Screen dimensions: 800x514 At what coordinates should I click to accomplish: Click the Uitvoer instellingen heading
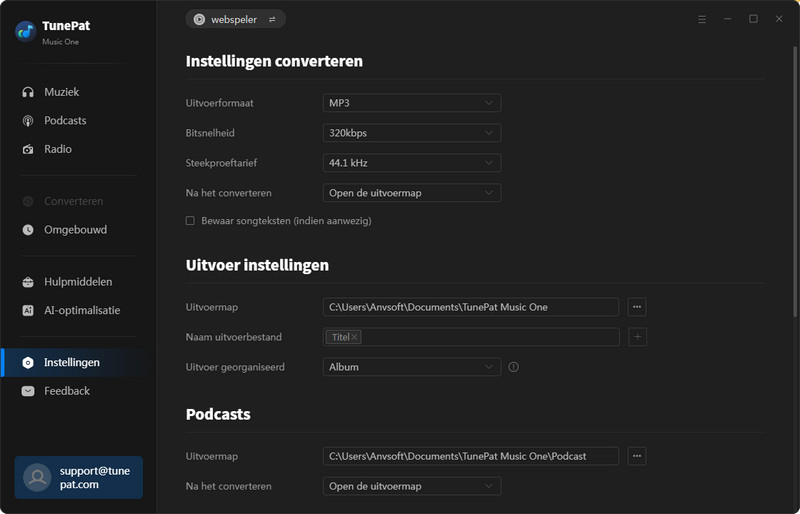coord(257,265)
